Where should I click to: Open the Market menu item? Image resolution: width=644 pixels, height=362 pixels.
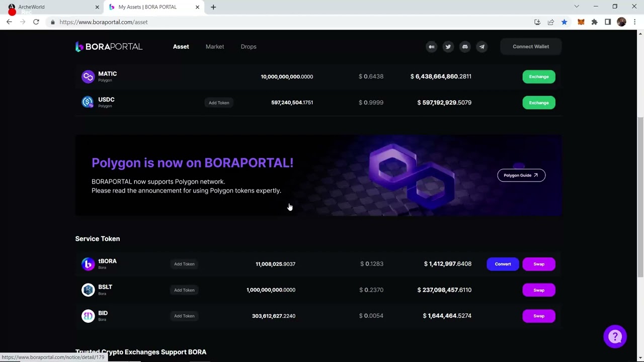[215, 47]
